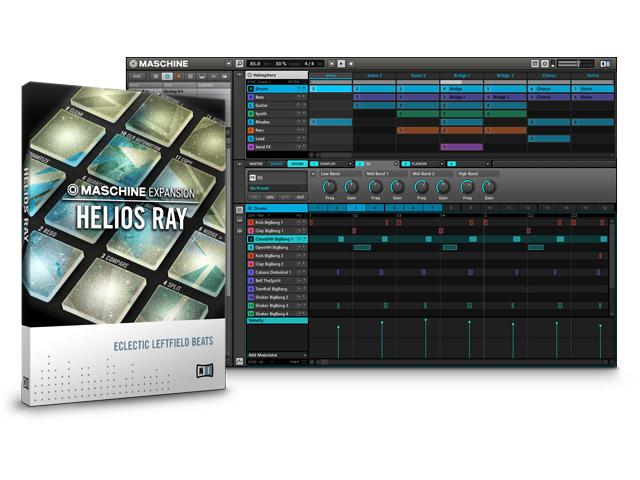Mute the Drums group
The height and width of the screenshot is (480, 640).
pos(299,89)
